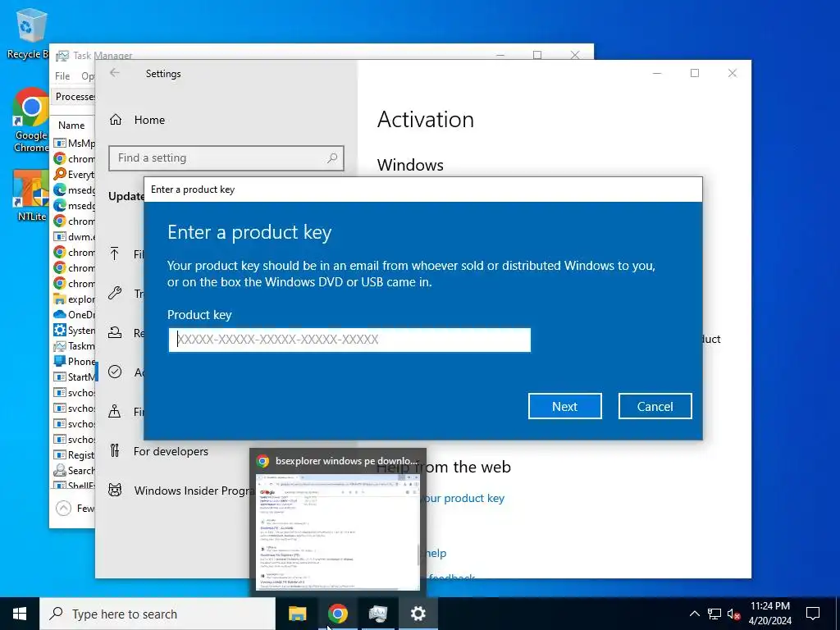This screenshot has width=840, height=630.
Task: Open the muted volume tray icon
Action: pos(733,614)
